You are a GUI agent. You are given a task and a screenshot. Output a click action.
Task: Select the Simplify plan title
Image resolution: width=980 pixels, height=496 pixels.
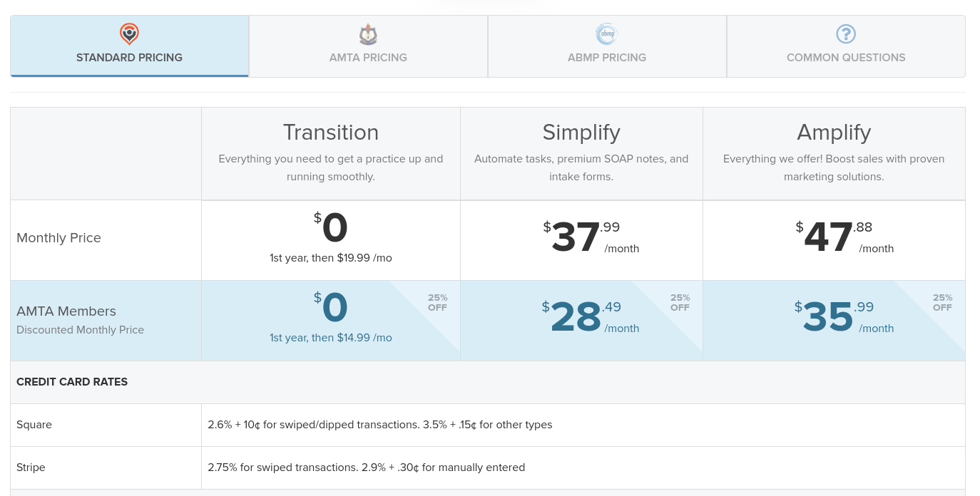point(581,133)
